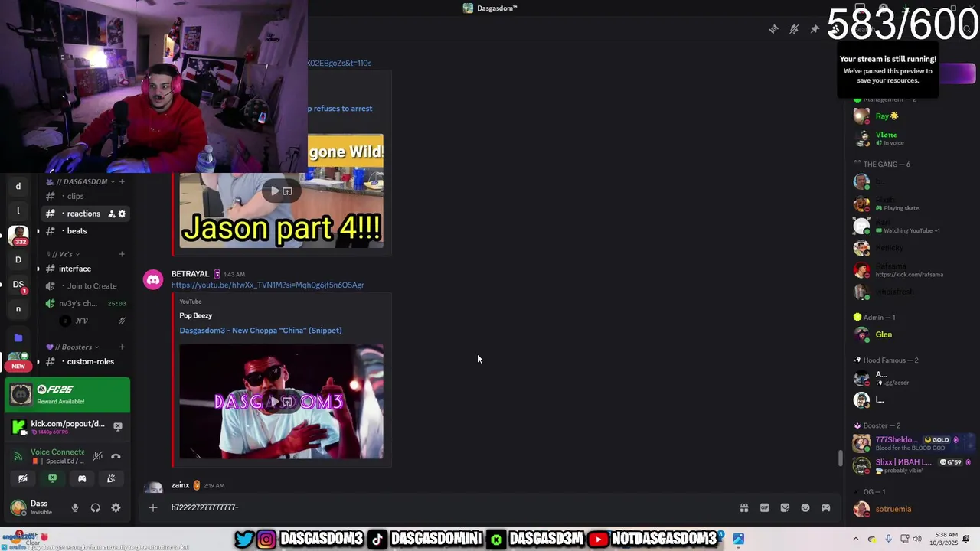Open member sotruemia in OG list

click(x=893, y=509)
